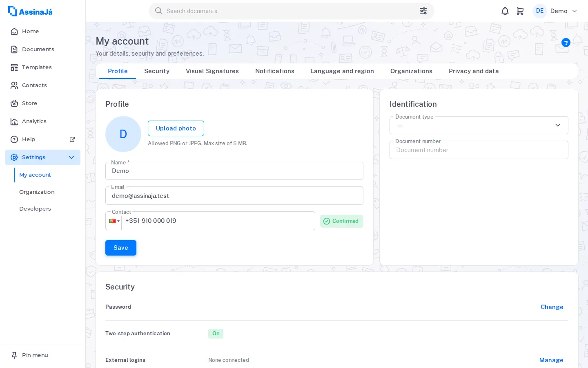Open Documents from sidebar

[42, 49]
